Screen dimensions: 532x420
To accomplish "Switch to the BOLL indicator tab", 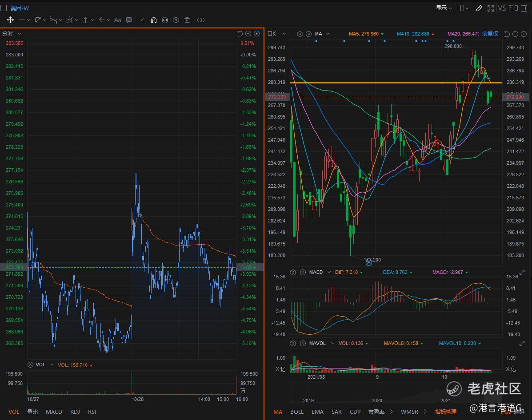I will [x=296, y=412].
